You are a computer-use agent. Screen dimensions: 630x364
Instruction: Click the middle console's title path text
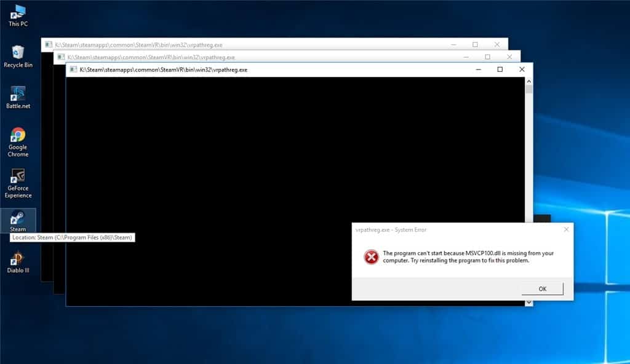(x=151, y=57)
